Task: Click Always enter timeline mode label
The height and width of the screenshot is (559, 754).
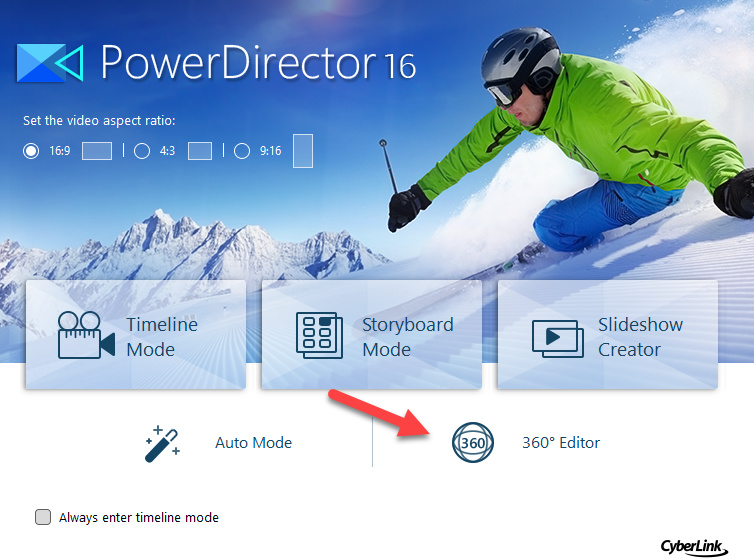Action: pyautogui.click(x=139, y=518)
